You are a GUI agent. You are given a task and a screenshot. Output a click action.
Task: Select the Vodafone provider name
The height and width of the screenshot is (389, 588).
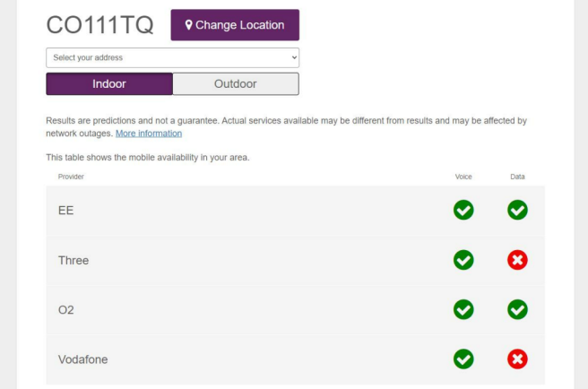point(82,359)
